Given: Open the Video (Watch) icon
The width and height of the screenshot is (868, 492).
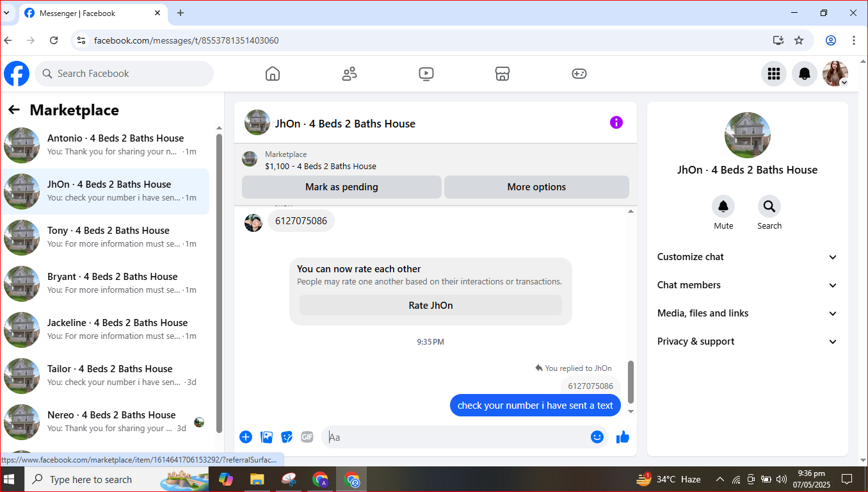Looking at the screenshot, I should [426, 74].
